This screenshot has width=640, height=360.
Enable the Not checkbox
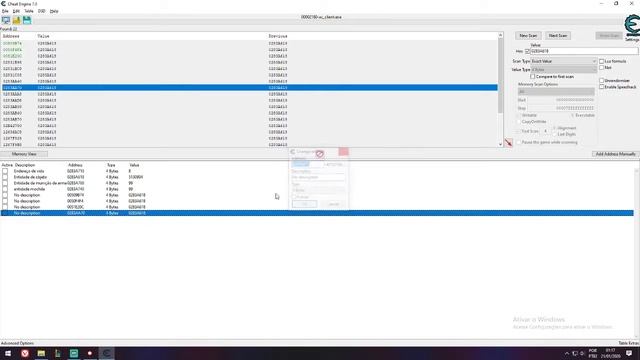602,68
